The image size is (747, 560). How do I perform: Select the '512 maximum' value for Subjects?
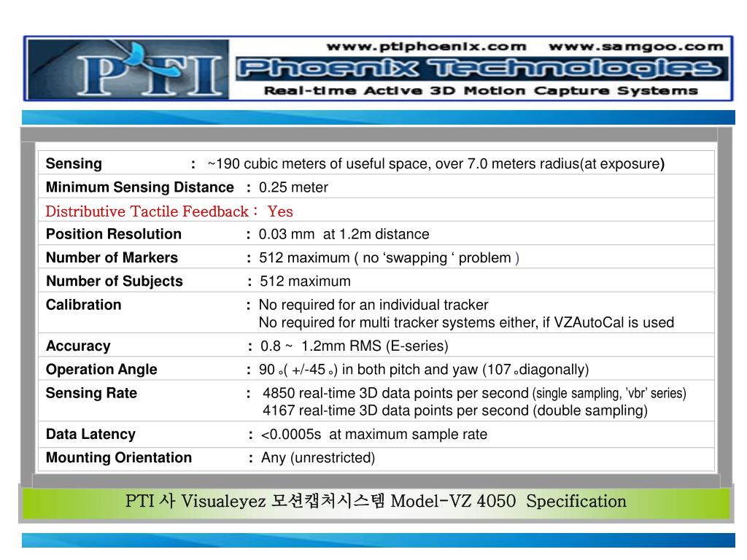click(x=305, y=281)
